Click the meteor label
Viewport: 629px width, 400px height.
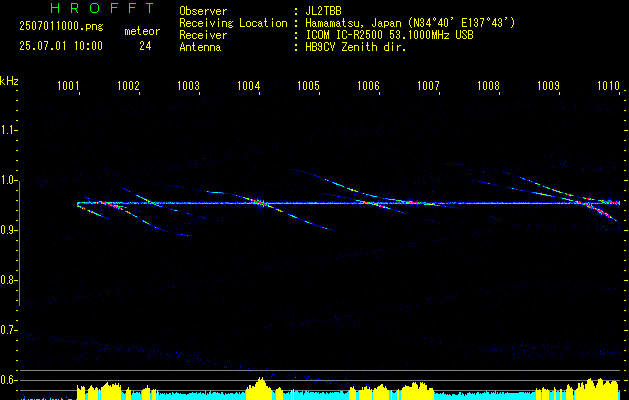click(142, 31)
